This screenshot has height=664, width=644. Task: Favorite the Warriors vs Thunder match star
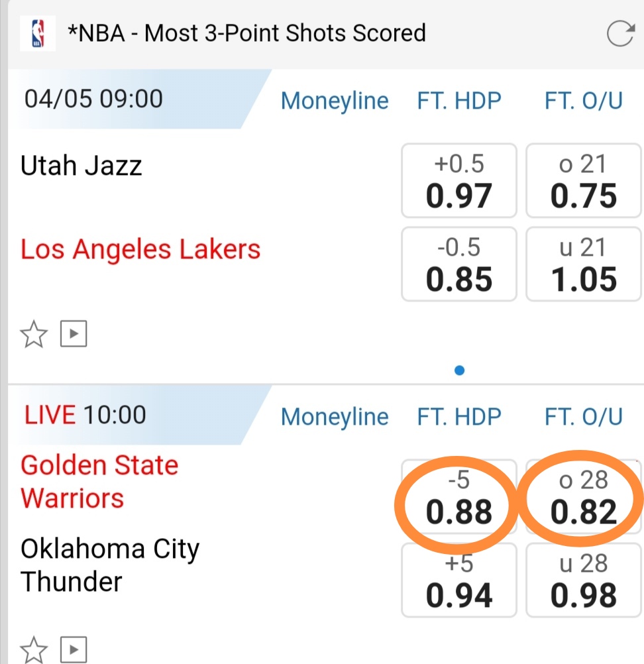coord(34,649)
